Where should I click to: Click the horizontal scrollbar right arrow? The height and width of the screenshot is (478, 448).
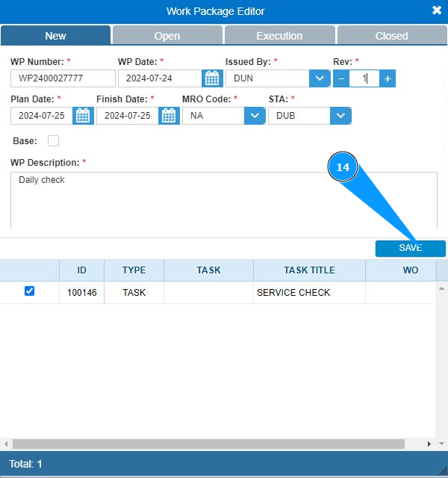coord(429,444)
